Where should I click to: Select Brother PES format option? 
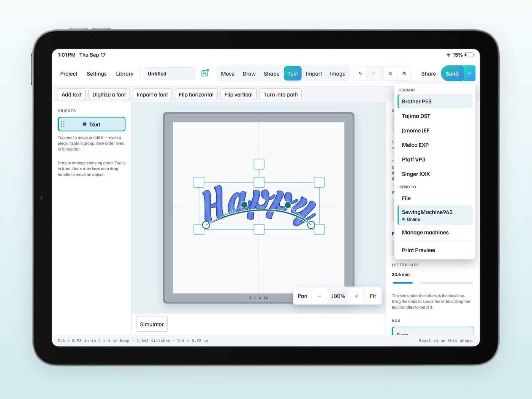point(435,101)
